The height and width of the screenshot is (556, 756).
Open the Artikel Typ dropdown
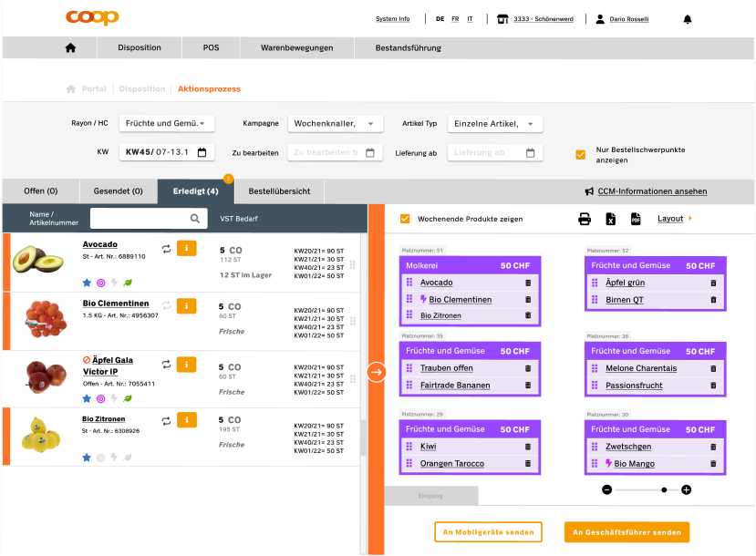[x=495, y=124]
